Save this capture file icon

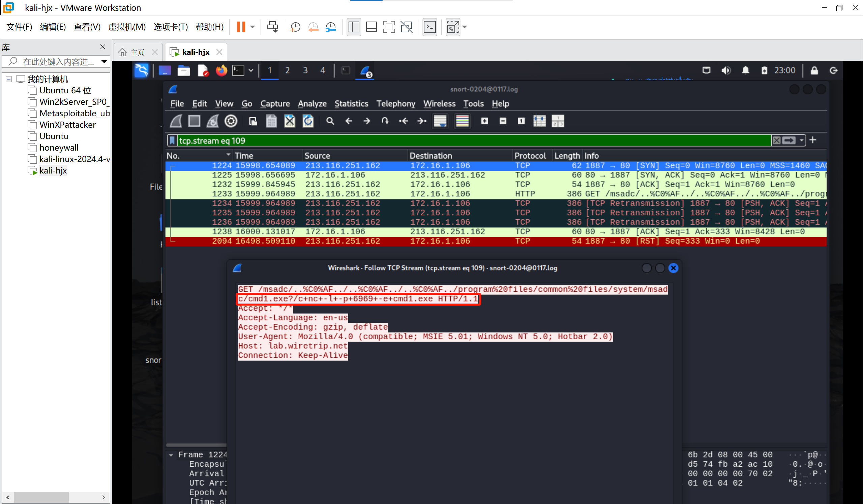coord(271,121)
